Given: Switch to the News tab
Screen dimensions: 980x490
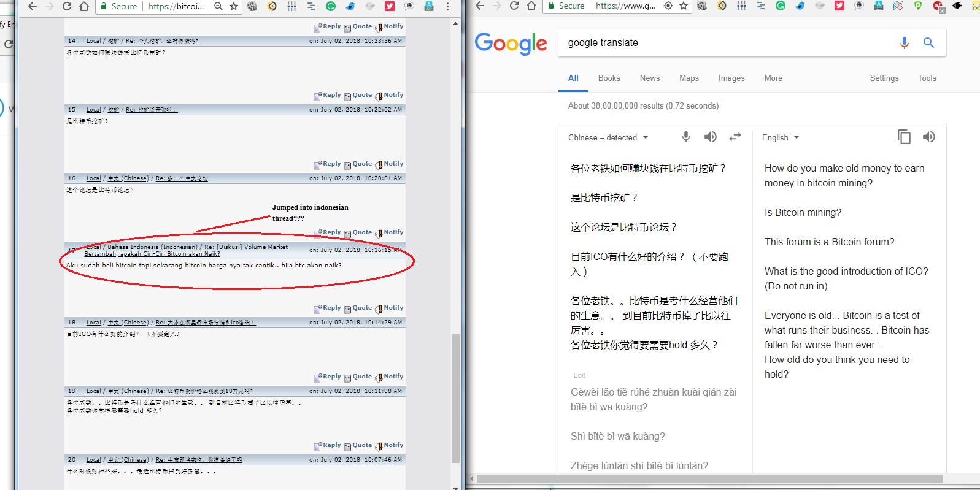Looking at the screenshot, I should pos(649,78).
